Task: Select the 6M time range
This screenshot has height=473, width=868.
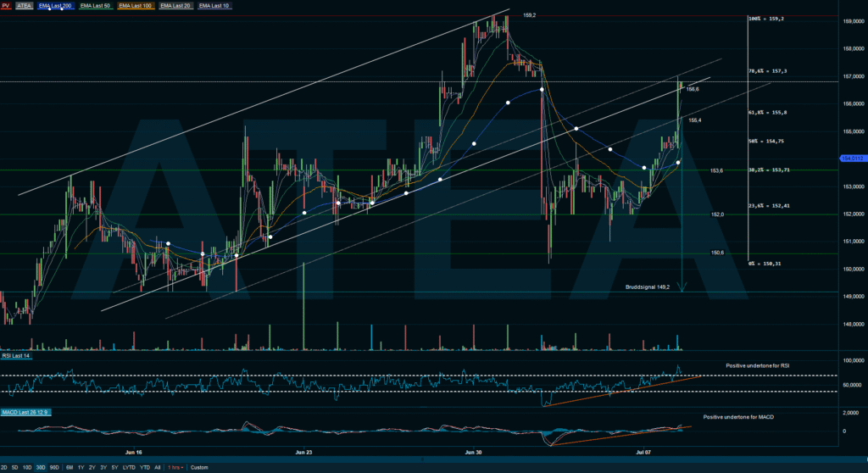Action: (70, 467)
